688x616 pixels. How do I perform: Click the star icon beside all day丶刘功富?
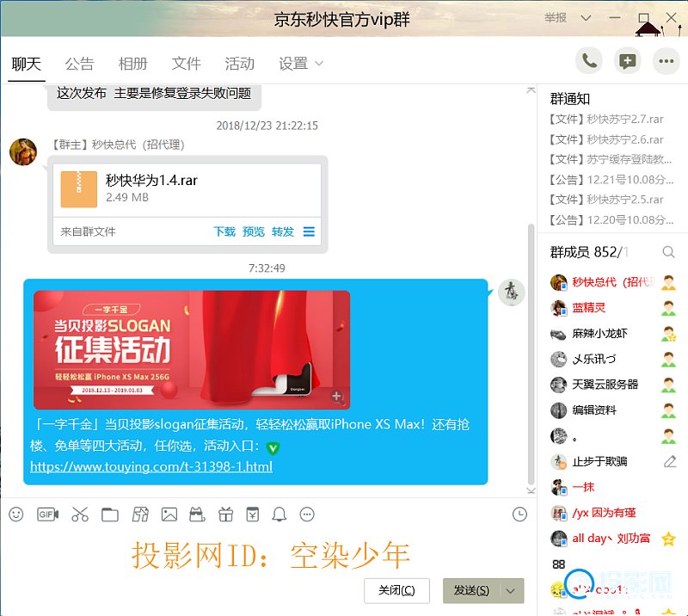coord(669,539)
